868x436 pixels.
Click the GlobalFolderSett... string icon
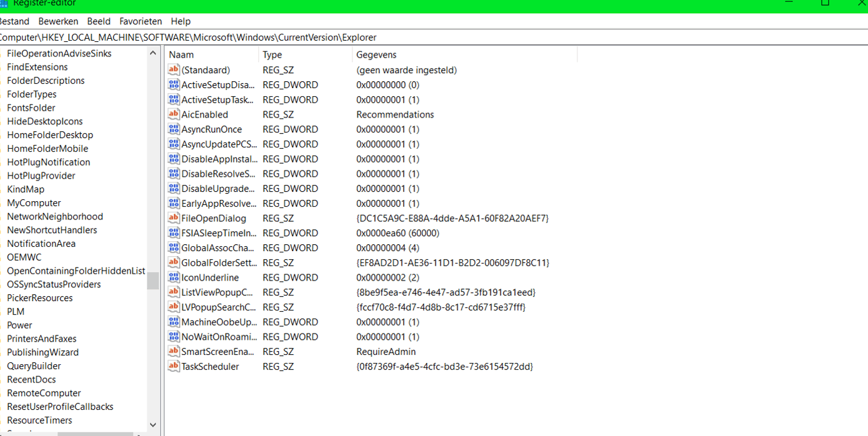[174, 262]
